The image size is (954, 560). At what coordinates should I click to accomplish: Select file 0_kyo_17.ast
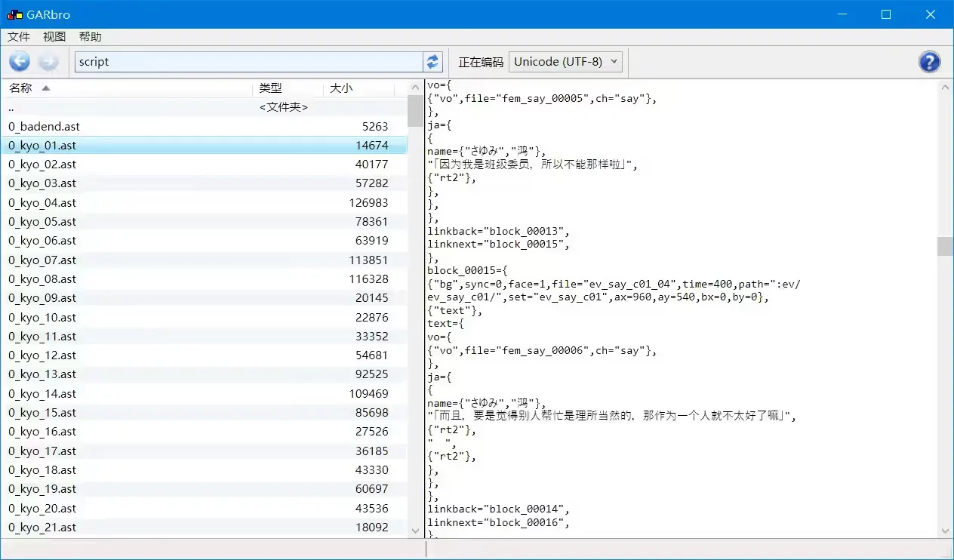point(204,451)
